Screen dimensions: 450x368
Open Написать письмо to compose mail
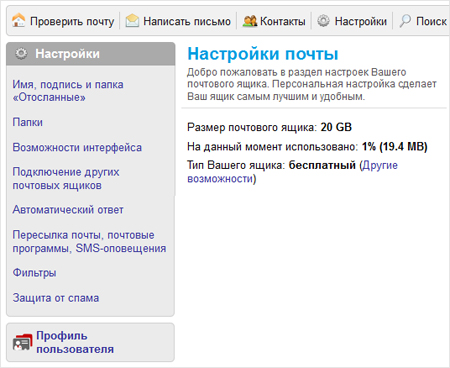187,21
